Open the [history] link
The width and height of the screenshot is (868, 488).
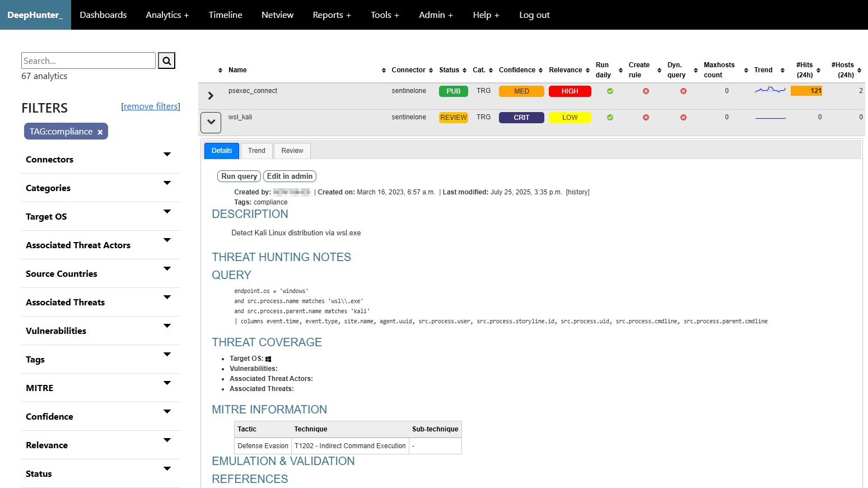577,192
